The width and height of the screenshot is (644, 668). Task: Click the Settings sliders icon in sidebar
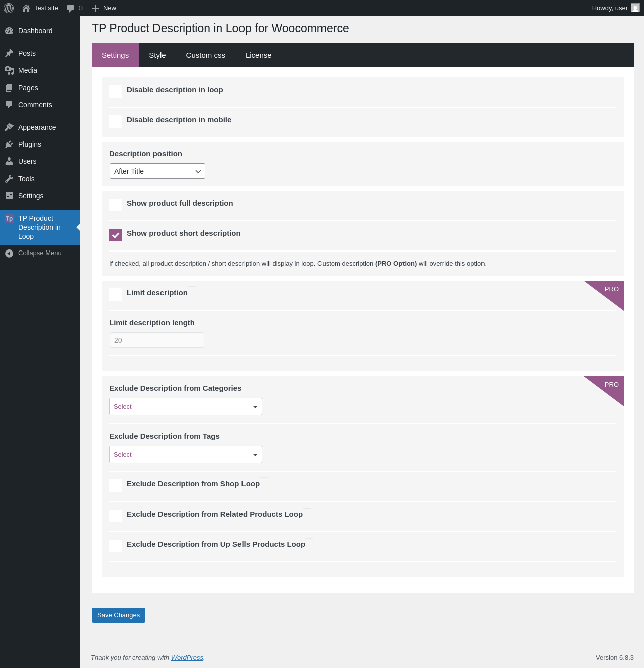click(9, 196)
